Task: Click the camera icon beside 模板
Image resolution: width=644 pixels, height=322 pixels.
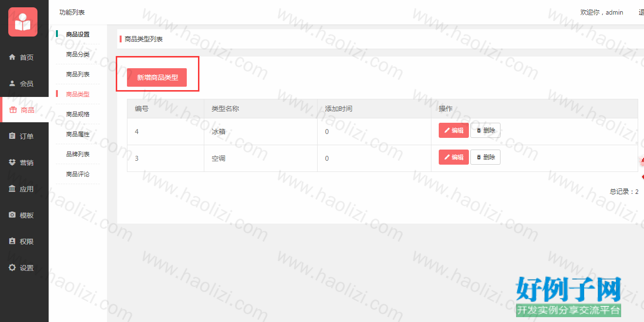Action: (12, 215)
